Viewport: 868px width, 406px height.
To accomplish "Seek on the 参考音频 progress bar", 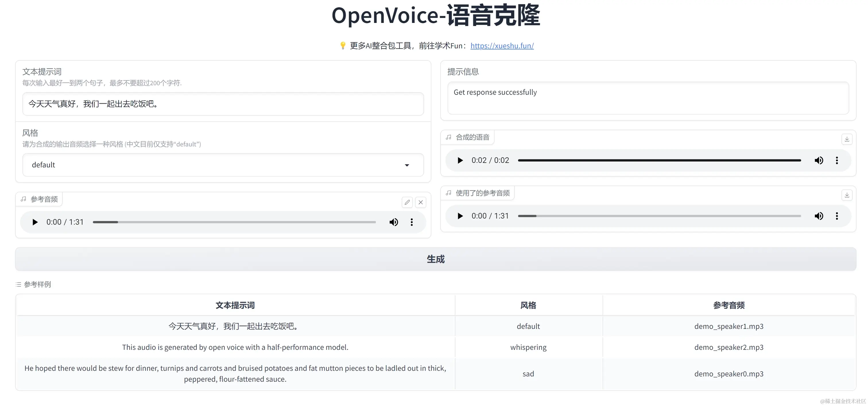I will pyautogui.click(x=234, y=222).
